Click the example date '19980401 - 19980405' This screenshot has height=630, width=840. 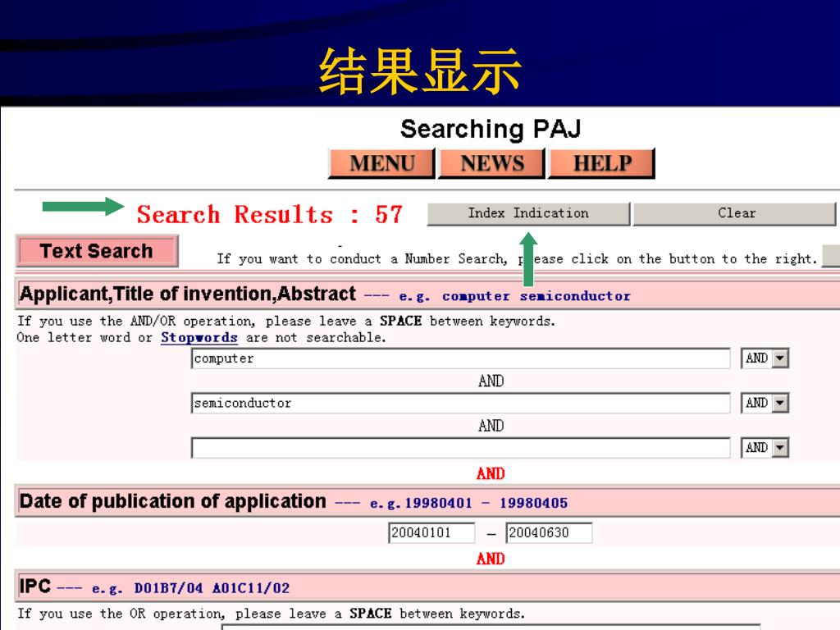(x=486, y=503)
